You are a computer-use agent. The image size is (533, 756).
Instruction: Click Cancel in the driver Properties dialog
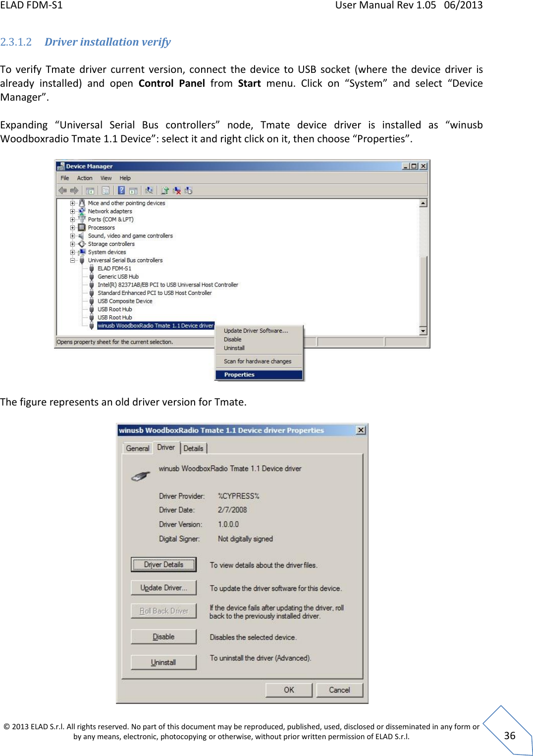[x=339, y=690]
